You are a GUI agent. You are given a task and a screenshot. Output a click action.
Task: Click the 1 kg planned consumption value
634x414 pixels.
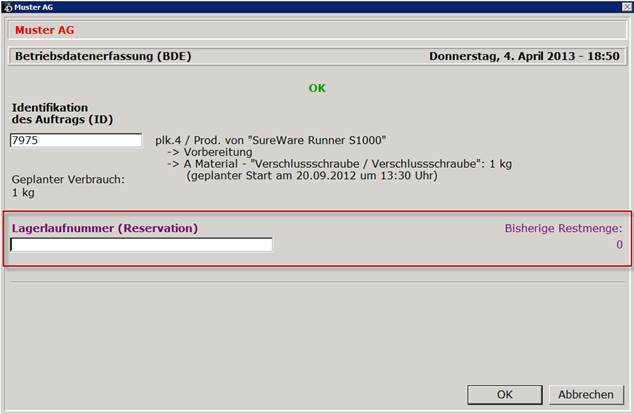tap(22, 193)
